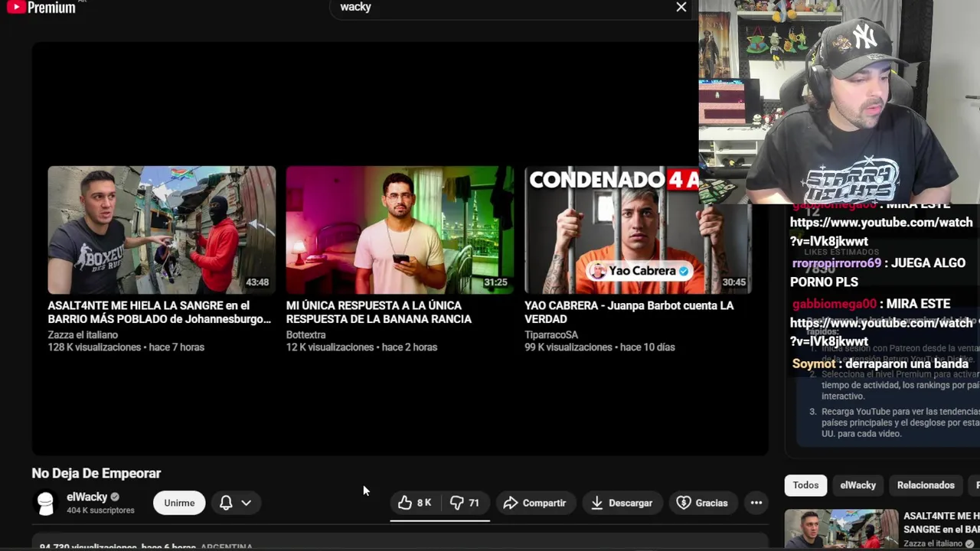Open the elWacky channel name link
The width and height of the screenshot is (980, 551).
tap(87, 497)
